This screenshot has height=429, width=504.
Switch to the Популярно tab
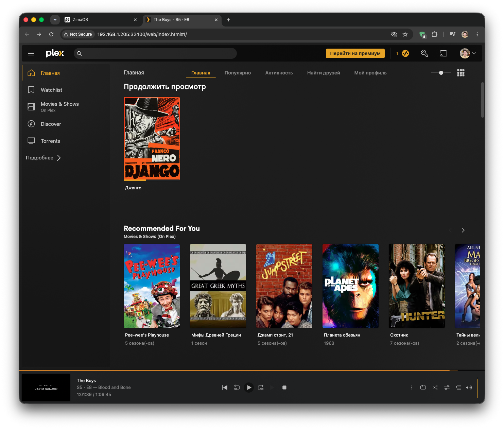click(238, 73)
